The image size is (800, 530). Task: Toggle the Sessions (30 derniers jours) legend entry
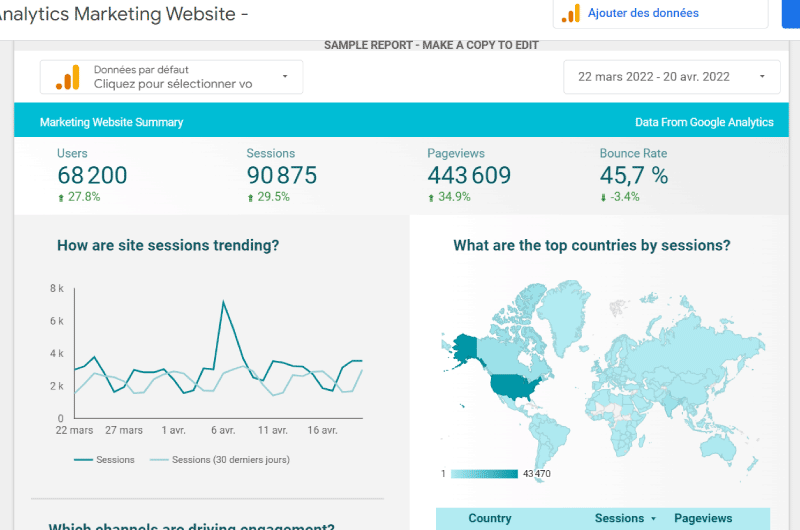tap(220, 460)
